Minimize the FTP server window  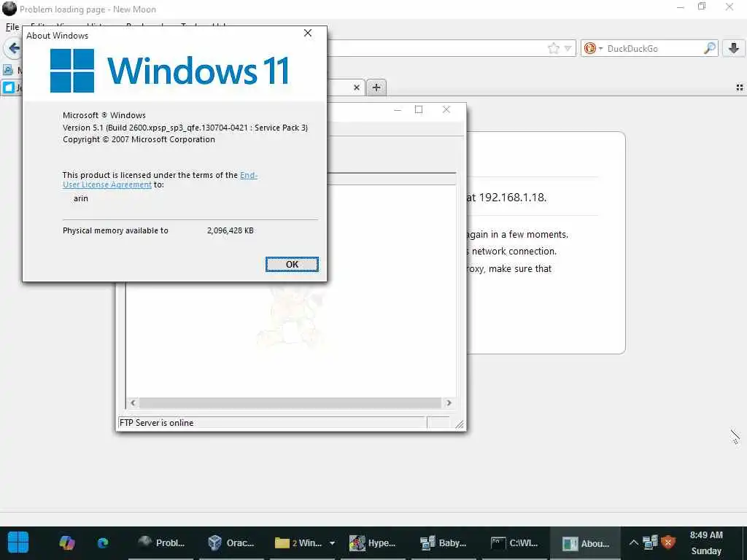point(398,110)
